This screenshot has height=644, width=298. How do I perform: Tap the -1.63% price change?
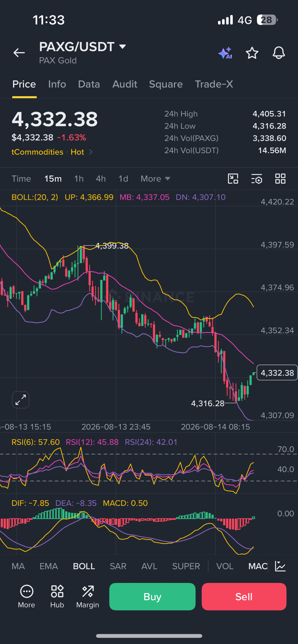coord(72,138)
